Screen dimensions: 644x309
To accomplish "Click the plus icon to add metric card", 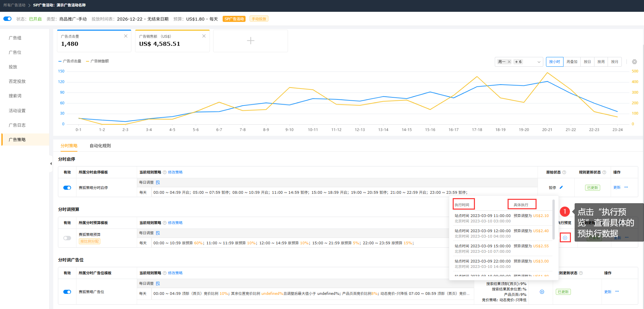I will click(x=250, y=41).
